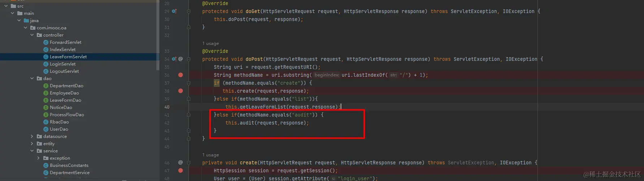The image size is (644, 181).
Task: Open ProcessFlowDao interface file
Action: [x=67, y=115]
